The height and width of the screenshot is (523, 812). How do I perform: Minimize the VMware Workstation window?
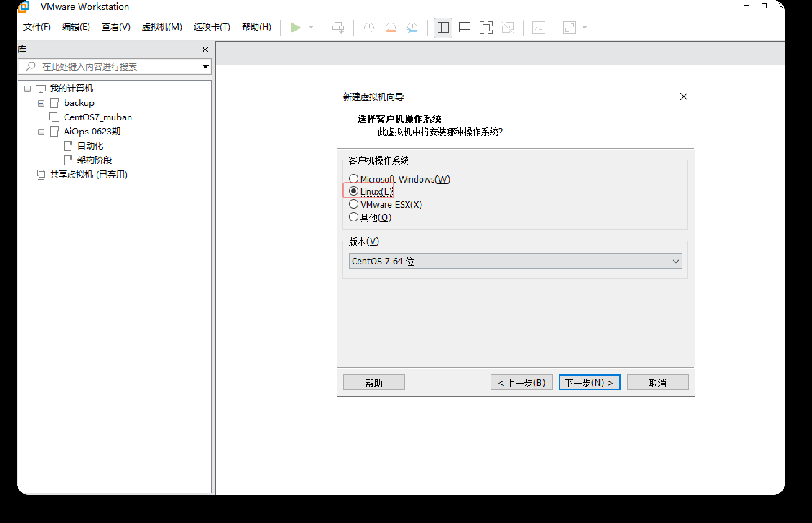pyautogui.click(x=747, y=6)
